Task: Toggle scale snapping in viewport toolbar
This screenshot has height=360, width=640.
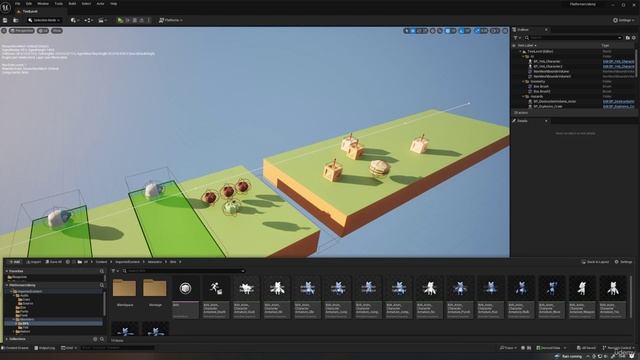Action: pyautogui.click(x=477, y=31)
